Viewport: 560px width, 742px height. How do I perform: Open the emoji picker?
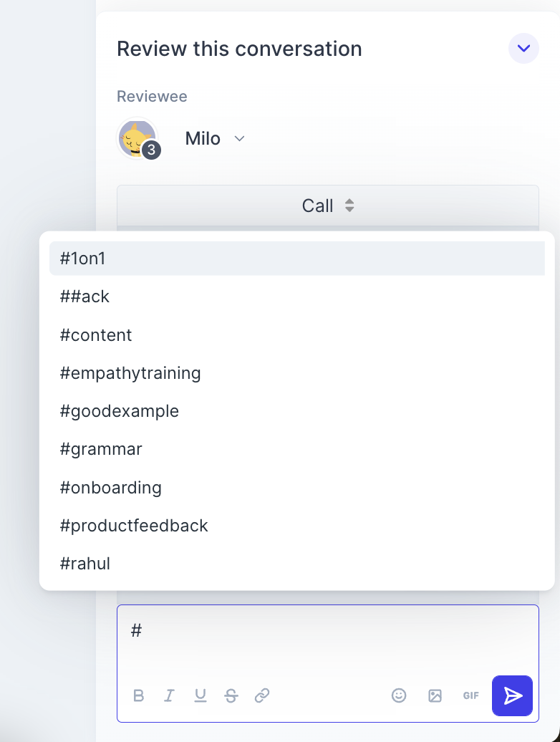399,695
